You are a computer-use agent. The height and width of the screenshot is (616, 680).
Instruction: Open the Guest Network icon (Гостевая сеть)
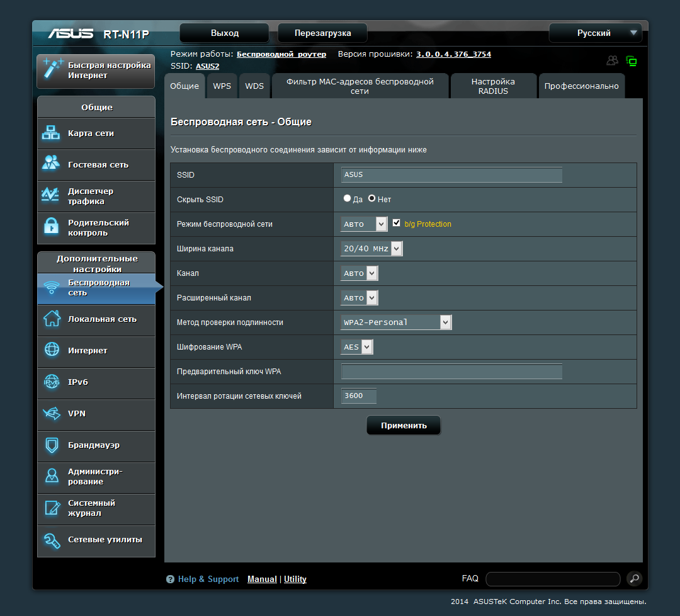51,163
